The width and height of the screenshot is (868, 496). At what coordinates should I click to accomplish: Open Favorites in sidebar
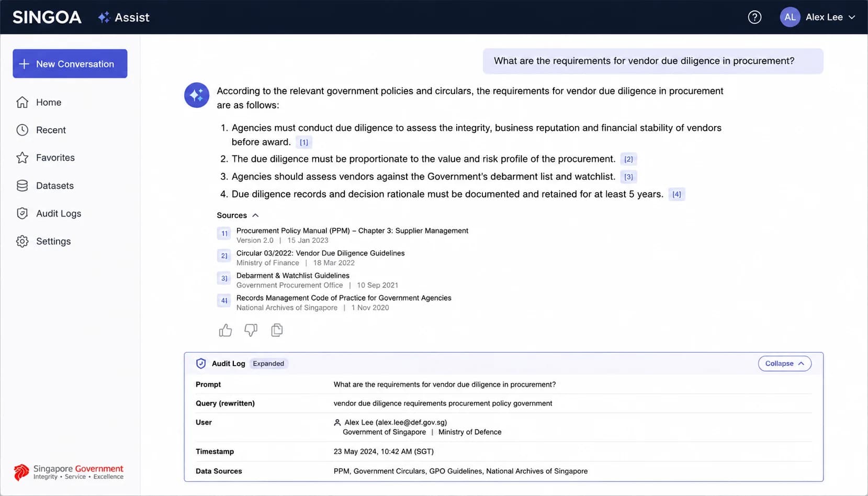[x=55, y=158]
